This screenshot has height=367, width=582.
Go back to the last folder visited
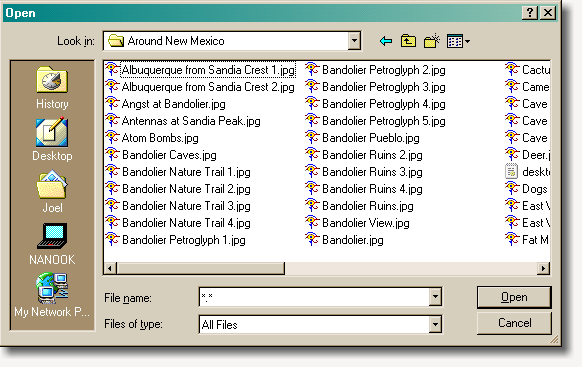point(386,41)
